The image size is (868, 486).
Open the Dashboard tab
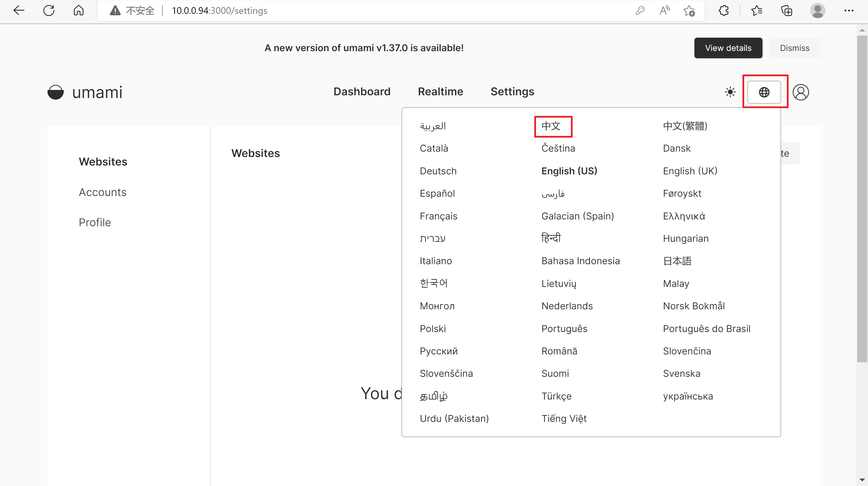click(362, 92)
